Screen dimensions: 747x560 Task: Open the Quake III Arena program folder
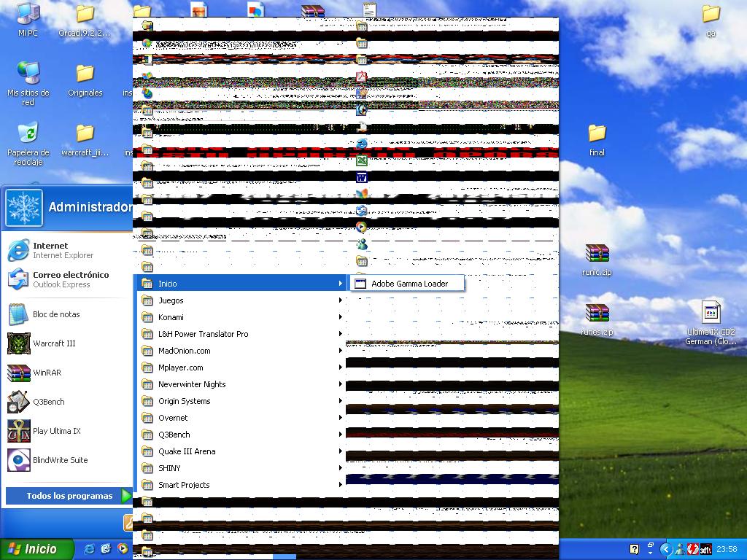(x=241, y=451)
